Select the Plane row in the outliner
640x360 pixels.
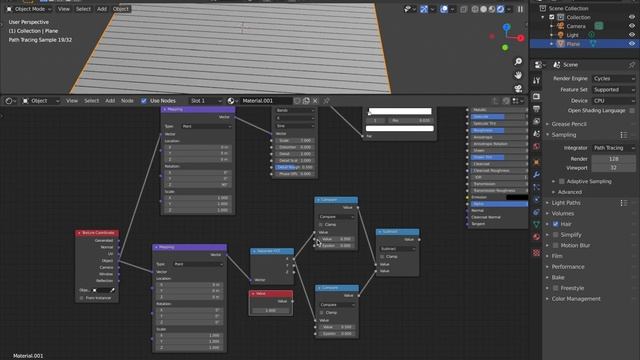point(584,44)
